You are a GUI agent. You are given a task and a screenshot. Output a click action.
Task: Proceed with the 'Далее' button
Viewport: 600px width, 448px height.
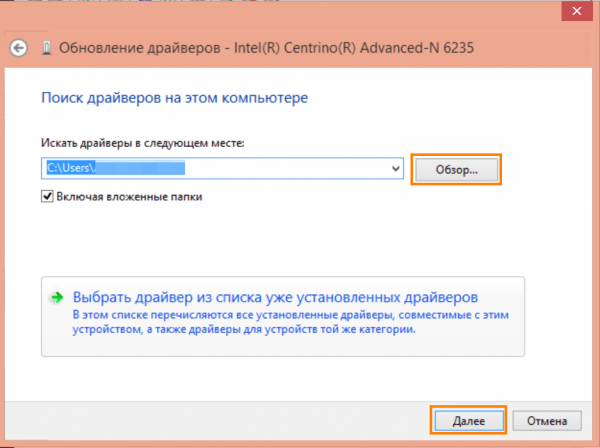point(469,421)
